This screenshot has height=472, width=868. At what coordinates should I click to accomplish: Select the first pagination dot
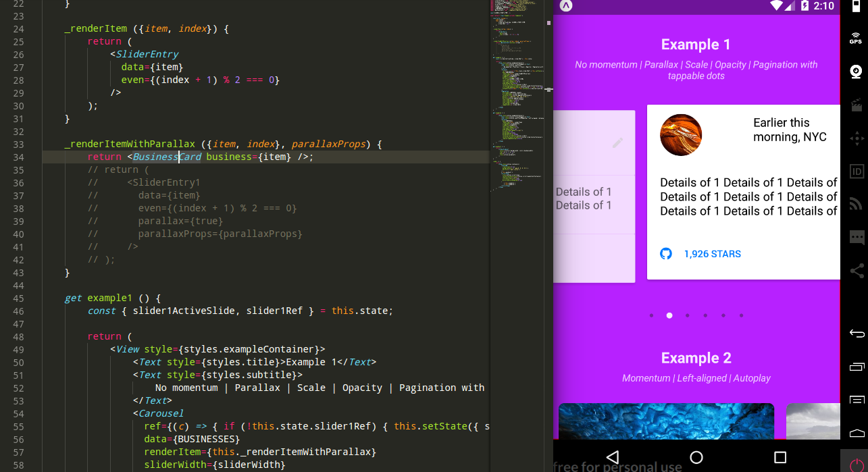click(x=651, y=315)
